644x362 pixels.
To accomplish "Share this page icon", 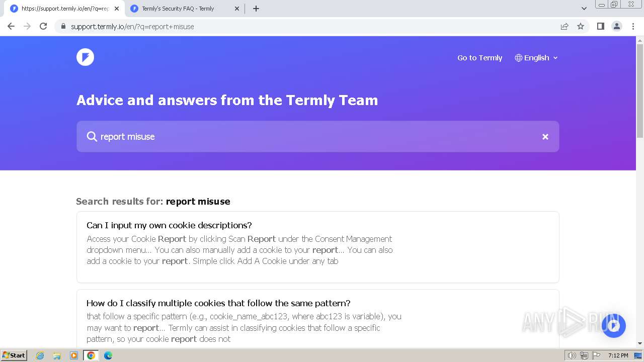I will tap(565, 27).
